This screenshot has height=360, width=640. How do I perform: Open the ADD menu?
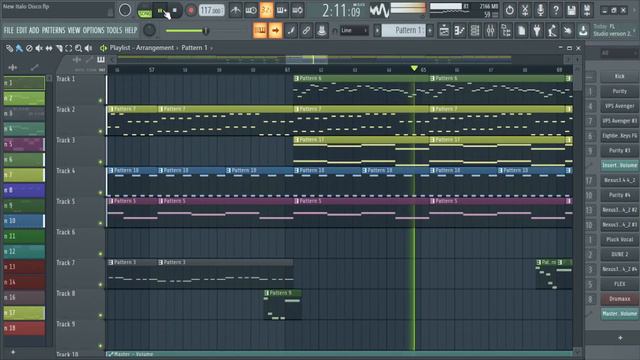coord(34,31)
